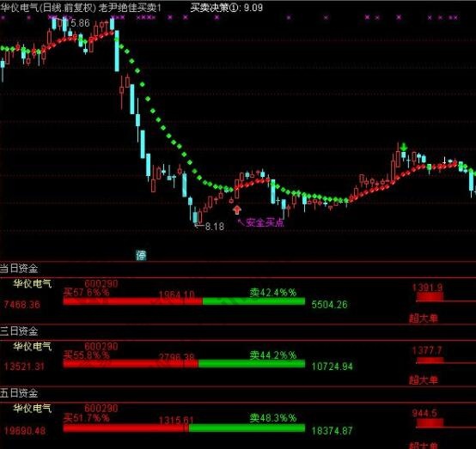Click the 买卖决策①: 9.09 indicator value
The width and height of the screenshot is (476, 449).
(227, 8)
